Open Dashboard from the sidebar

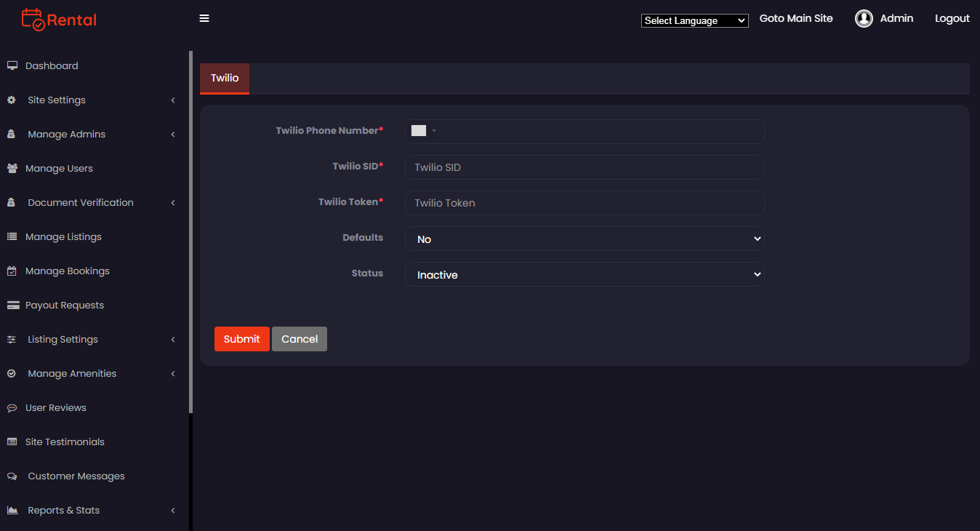click(x=52, y=65)
